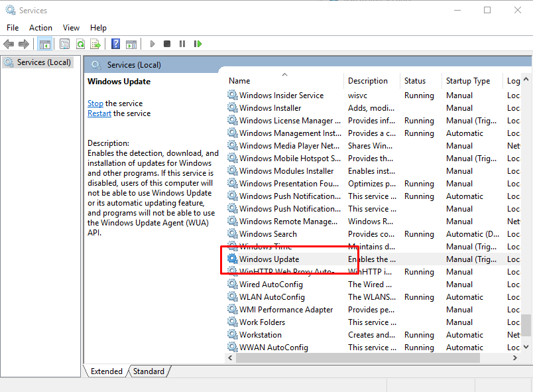Screen dimensions: 533x392
Task: Click the vertical scrollbar thumb
Action: tap(526, 325)
